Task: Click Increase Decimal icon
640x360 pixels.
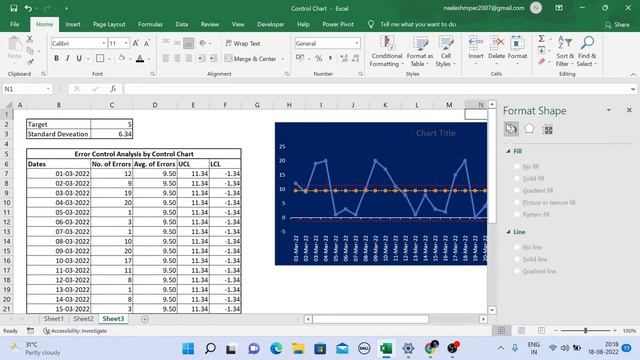Action: (x=344, y=59)
